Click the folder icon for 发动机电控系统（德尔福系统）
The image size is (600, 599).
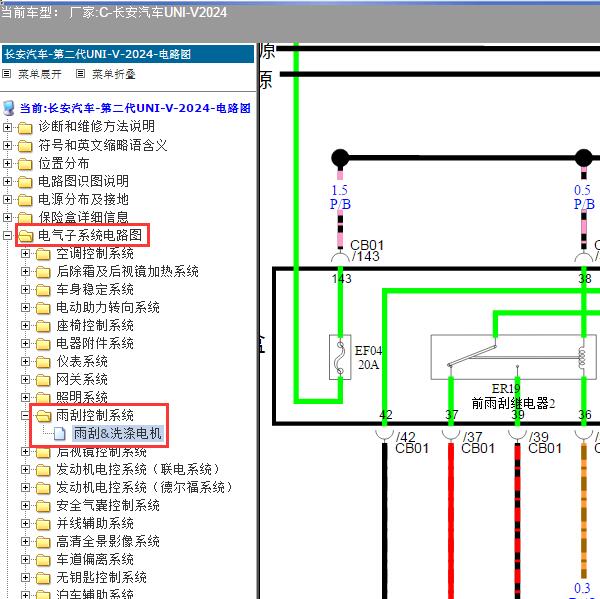pos(43,488)
